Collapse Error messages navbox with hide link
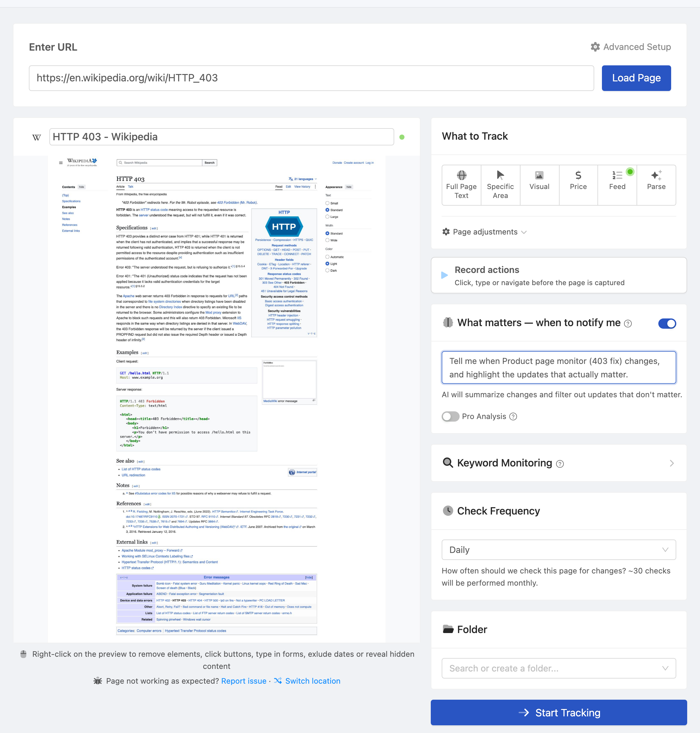 pyautogui.click(x=309, y=577)
